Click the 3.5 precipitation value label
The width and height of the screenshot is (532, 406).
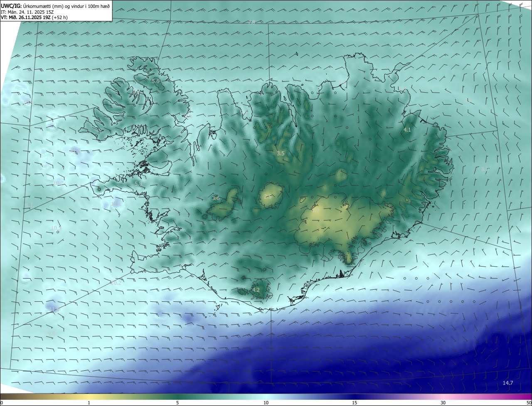[x=281, y=153]
